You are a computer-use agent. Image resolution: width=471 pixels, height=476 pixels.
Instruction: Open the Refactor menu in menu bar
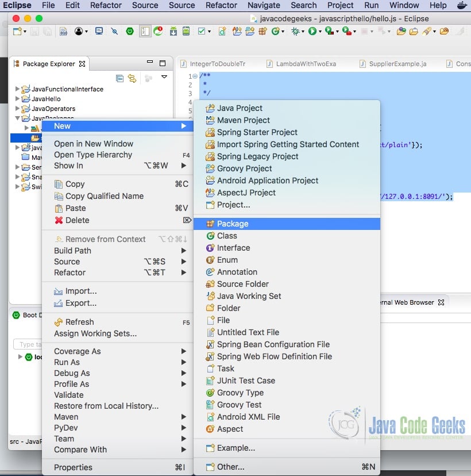coord(106,5)
